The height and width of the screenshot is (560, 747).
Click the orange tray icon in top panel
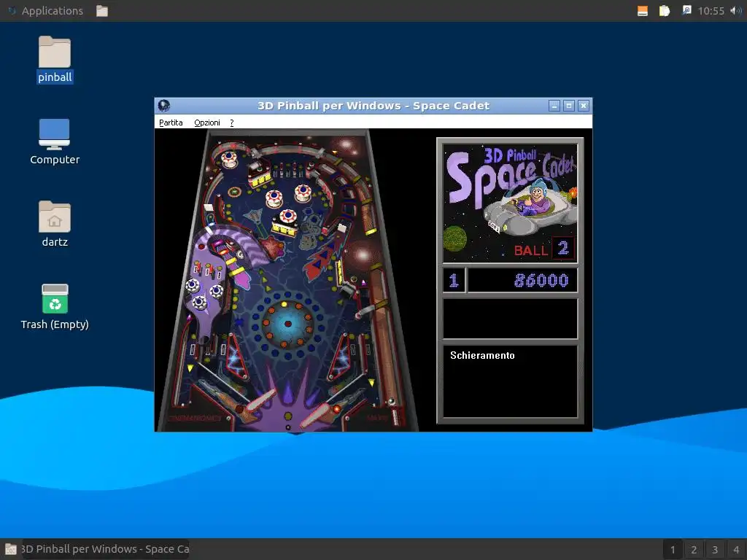point(642,10)
